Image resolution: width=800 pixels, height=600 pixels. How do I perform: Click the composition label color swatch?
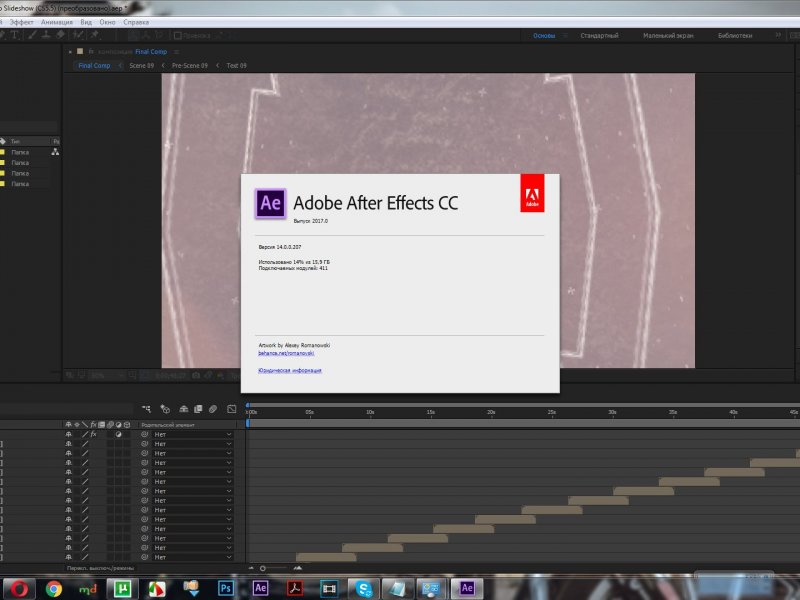click(80, 52)
